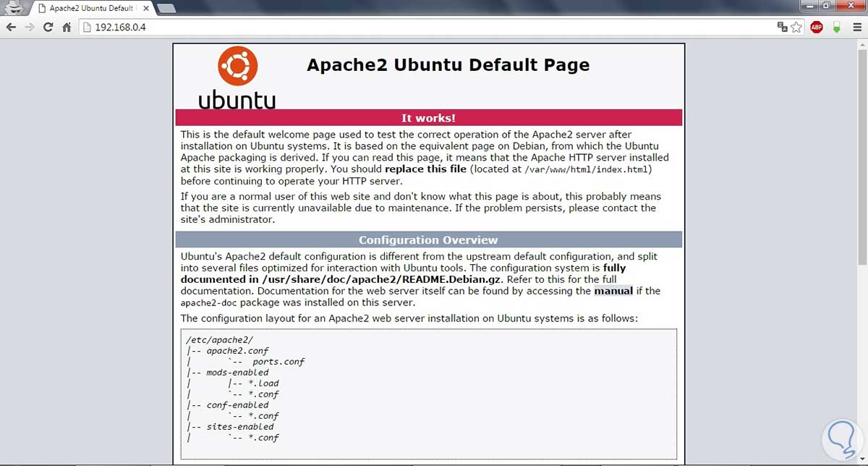Click the page info icon beside the address

tap(88, 27)
